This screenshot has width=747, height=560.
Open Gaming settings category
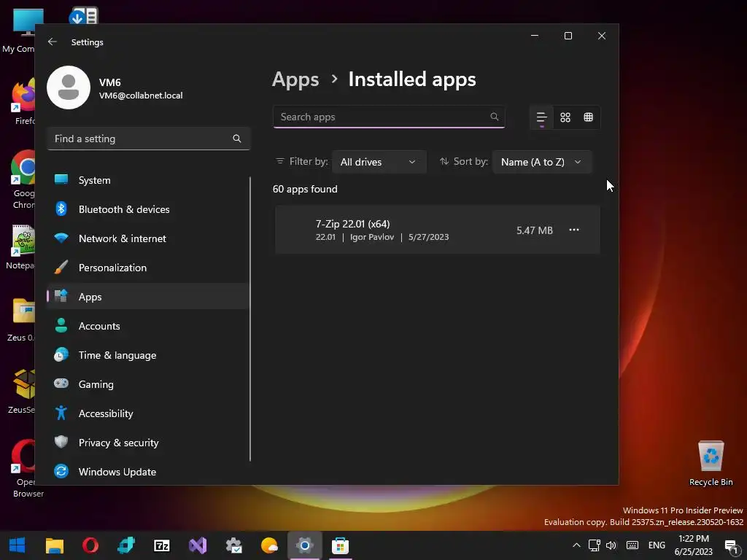[148, 384]
